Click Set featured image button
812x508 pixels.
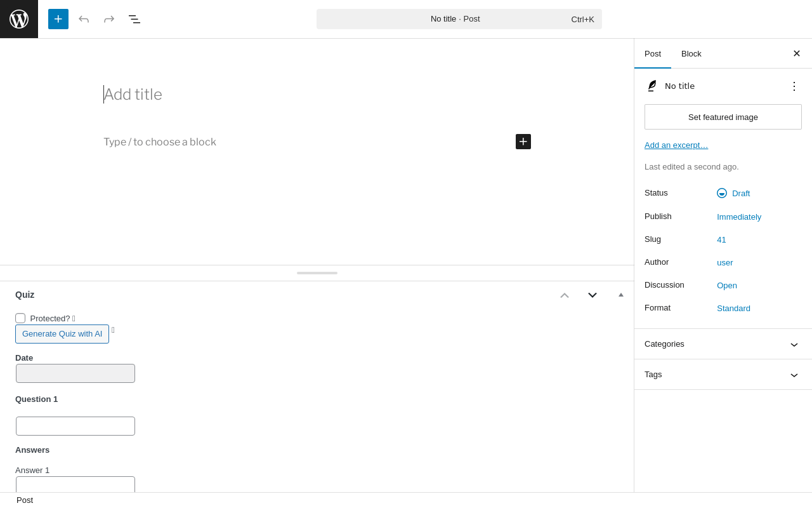coord(723,117)
